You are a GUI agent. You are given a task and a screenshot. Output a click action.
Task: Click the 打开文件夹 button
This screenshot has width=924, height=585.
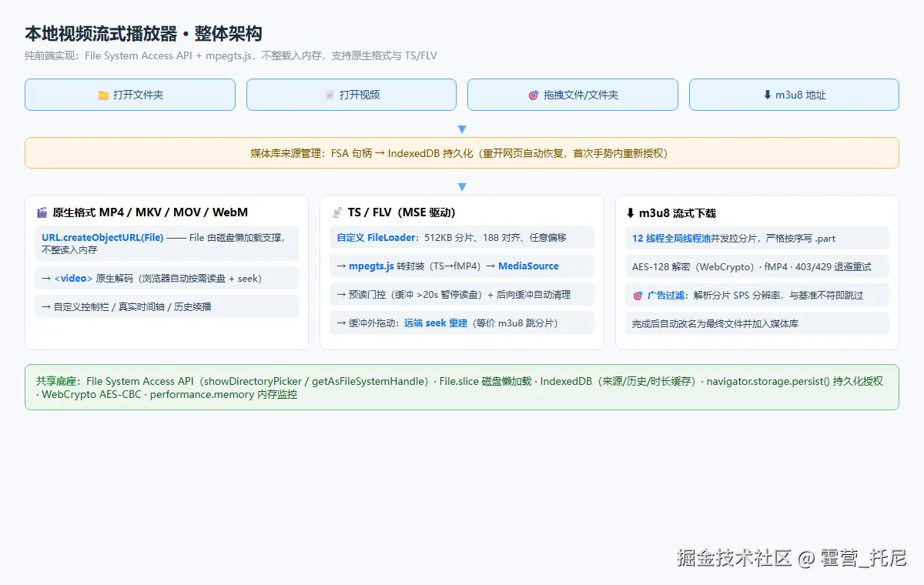pyautogui.click(x=130, y=95)
